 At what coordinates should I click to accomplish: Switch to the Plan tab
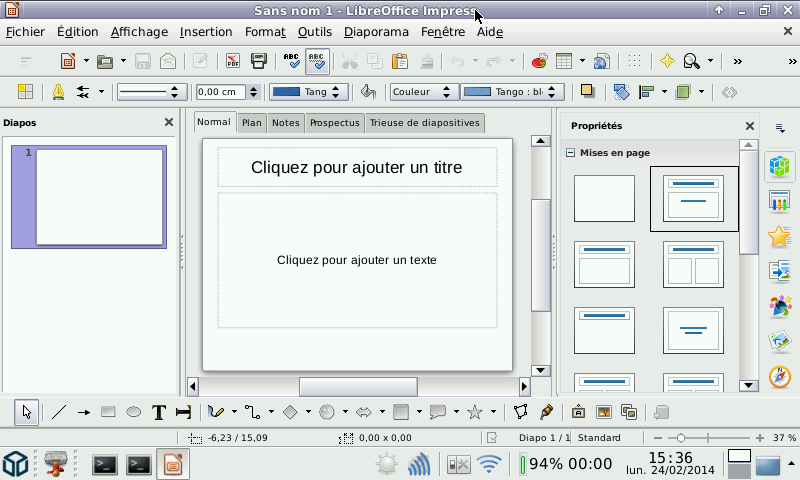[252, 123]
